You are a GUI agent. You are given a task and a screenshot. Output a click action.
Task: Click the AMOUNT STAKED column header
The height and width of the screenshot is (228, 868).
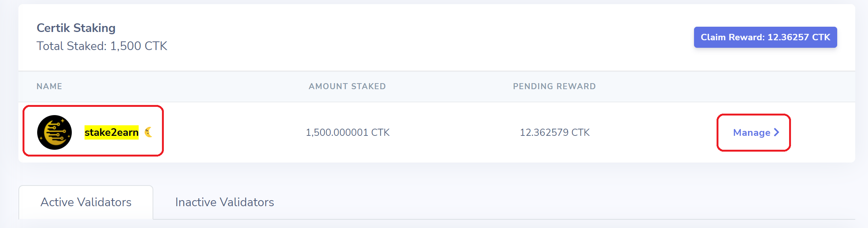pos(347,86)
